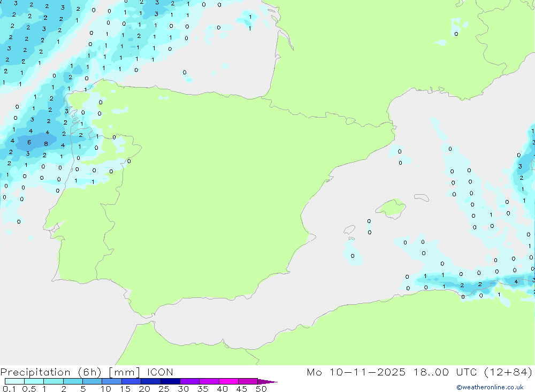Select the 10–15 mm blue legend swatch
This screenshot has height=392, width=535.
pos(112,381)
